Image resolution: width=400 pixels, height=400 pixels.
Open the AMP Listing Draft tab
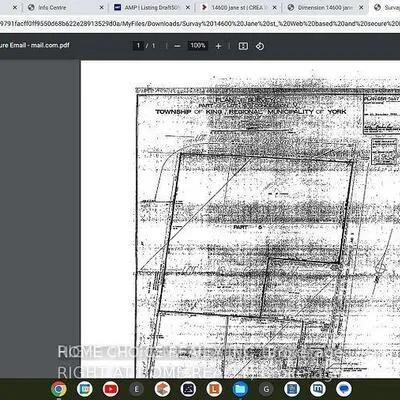tap(152, 7)
